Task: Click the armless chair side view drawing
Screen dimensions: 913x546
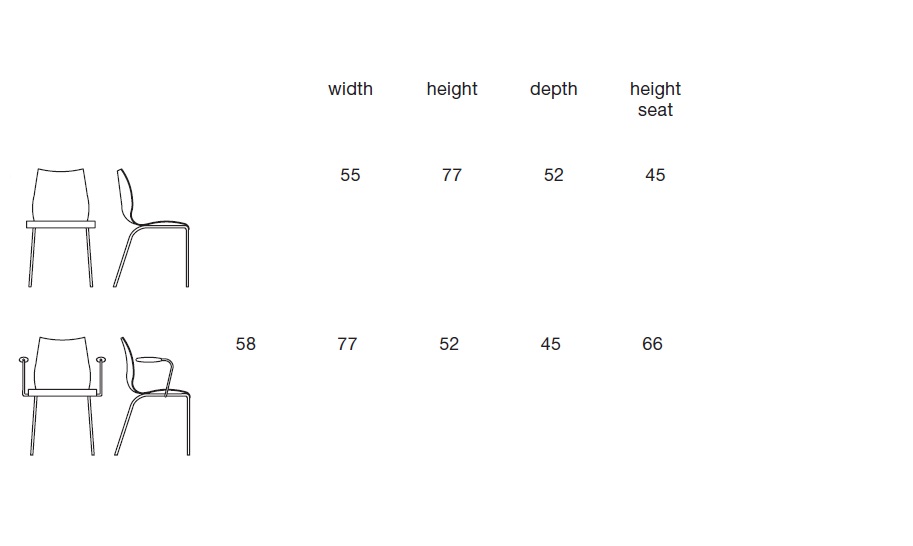Action: coord(151,228)
